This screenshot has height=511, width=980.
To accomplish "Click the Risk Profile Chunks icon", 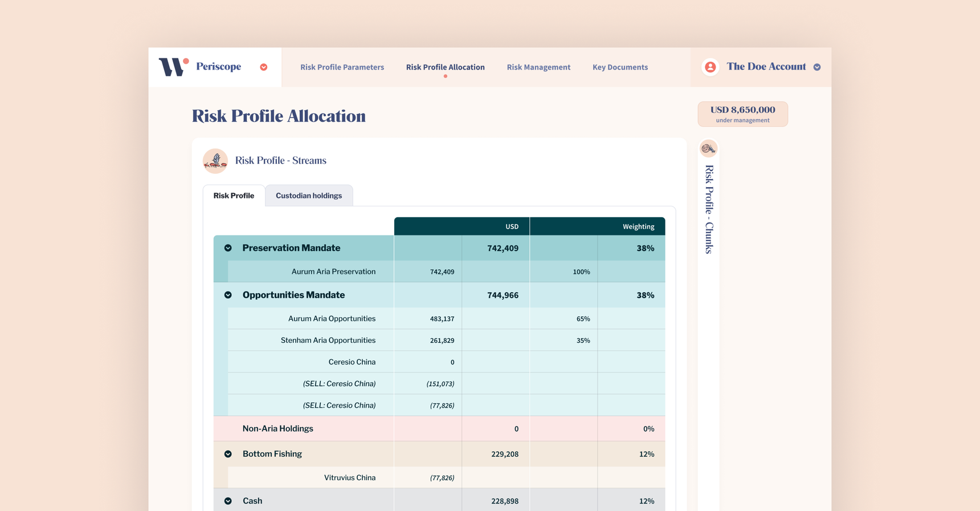I will coord(708,149).
